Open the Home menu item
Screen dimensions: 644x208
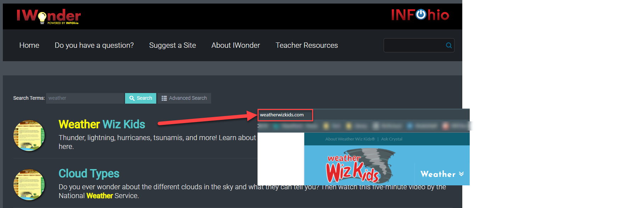coord(29,45)
